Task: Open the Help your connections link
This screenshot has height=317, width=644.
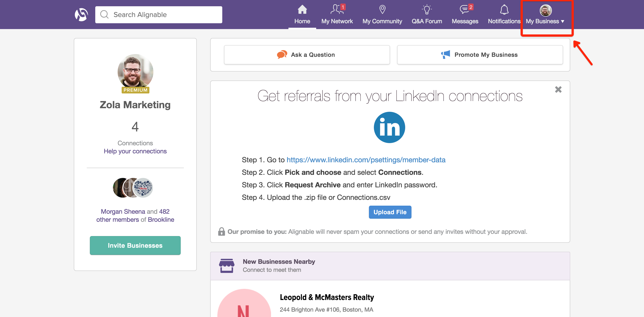Action: (135, 151)
